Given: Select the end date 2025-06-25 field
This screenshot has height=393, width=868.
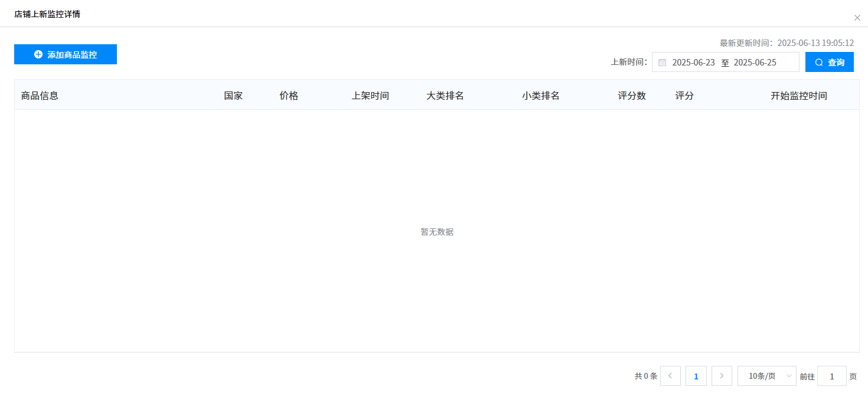Looking at the screenshot, I should tap(755, 63).
